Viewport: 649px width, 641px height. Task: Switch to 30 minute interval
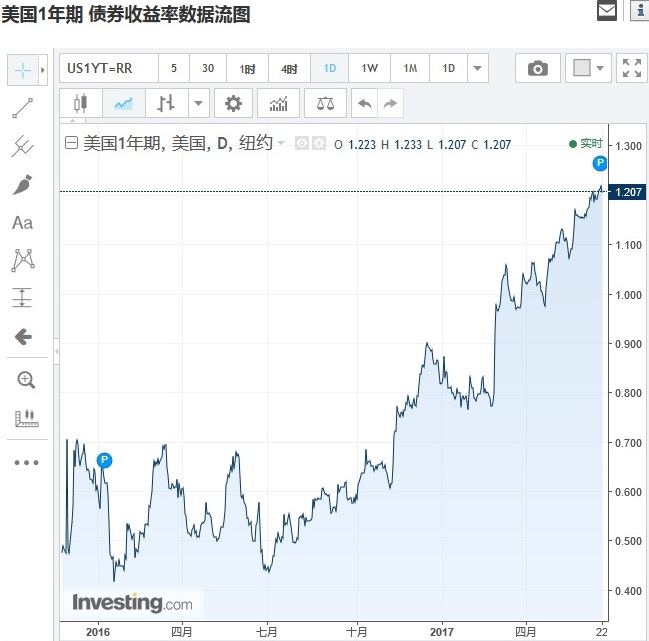point(208,68)
